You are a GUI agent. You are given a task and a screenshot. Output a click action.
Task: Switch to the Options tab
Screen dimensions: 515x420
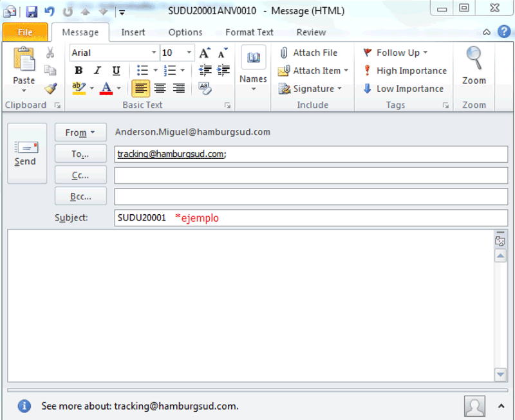point(185,32)
